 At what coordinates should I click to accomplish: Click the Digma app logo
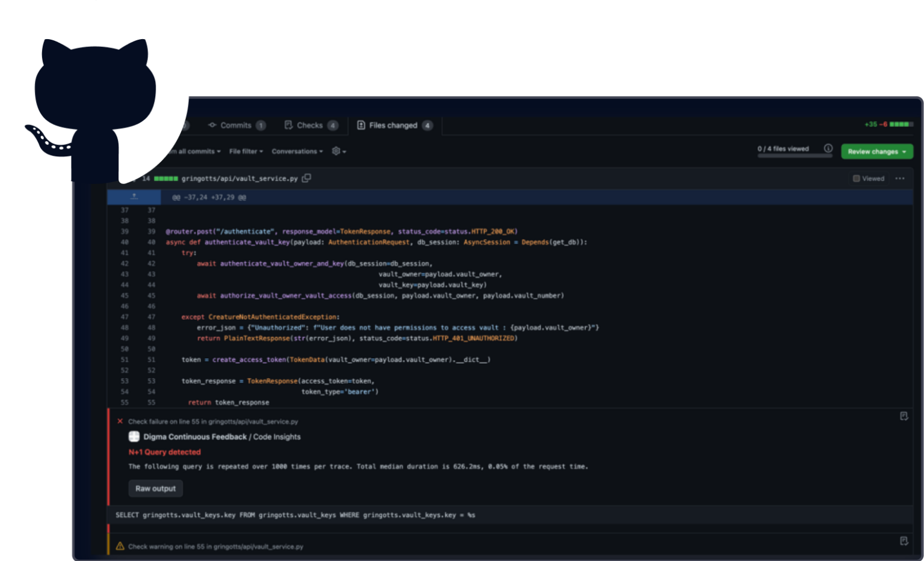point(134,437)
